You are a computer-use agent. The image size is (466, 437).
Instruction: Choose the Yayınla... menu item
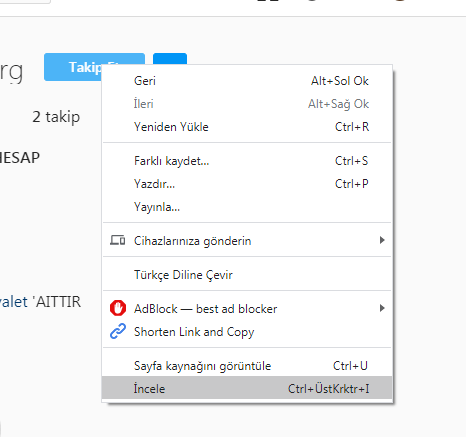coord(247,207)
